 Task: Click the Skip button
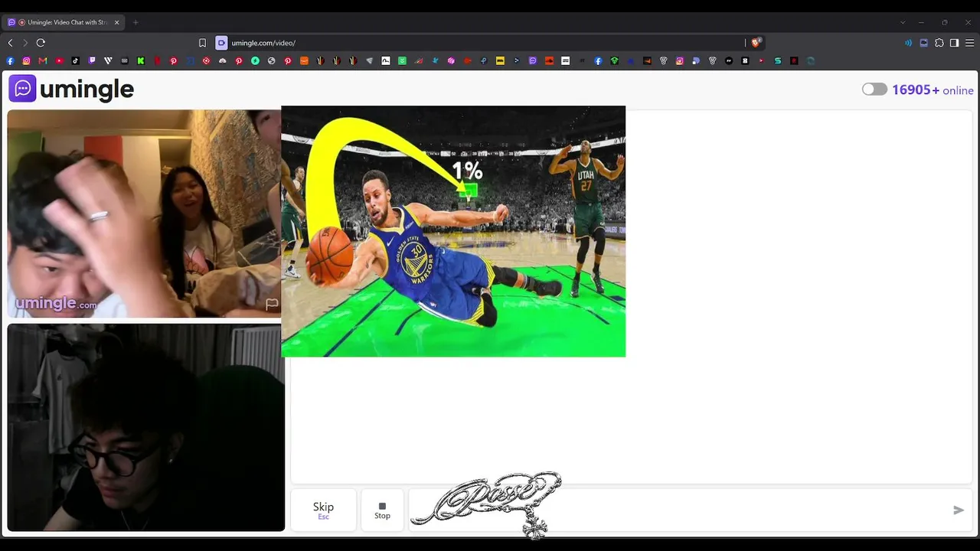point(323,510)
